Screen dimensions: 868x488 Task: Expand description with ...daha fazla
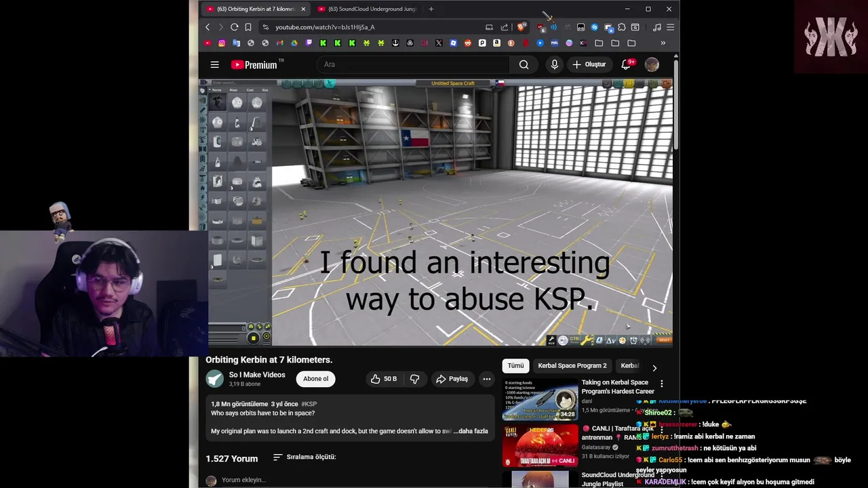point(472,431)
